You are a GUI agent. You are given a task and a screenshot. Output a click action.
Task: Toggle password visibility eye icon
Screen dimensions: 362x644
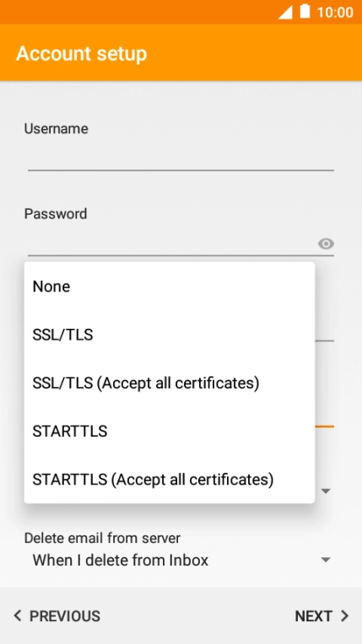click(x=326, y=244)
